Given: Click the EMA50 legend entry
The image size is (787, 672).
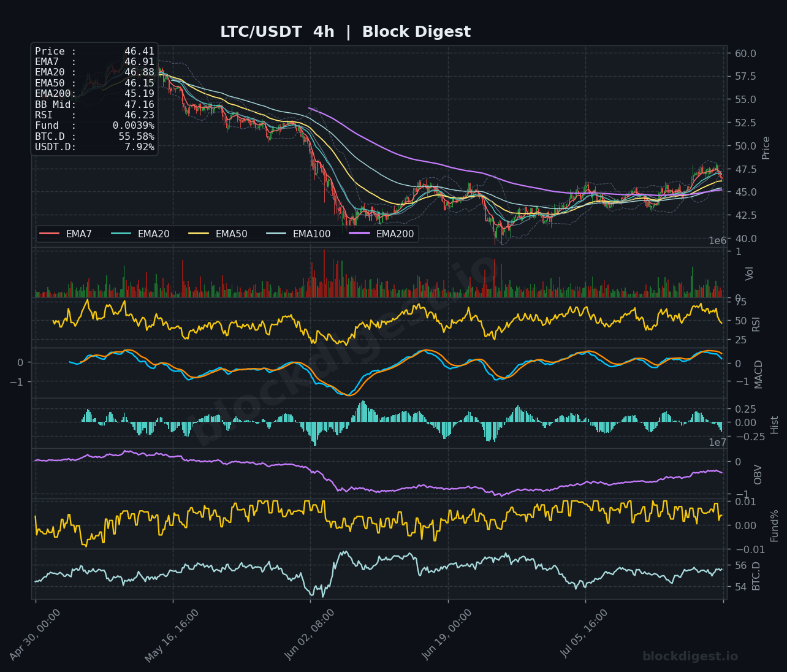Looking at the screenshot, I should pos(218,234).
